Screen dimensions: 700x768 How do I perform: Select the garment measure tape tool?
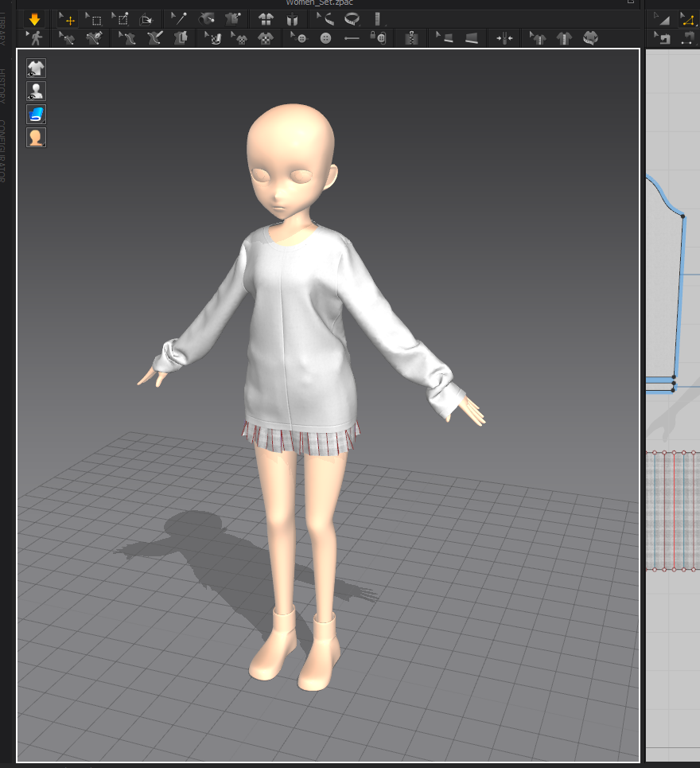(351, 19)
